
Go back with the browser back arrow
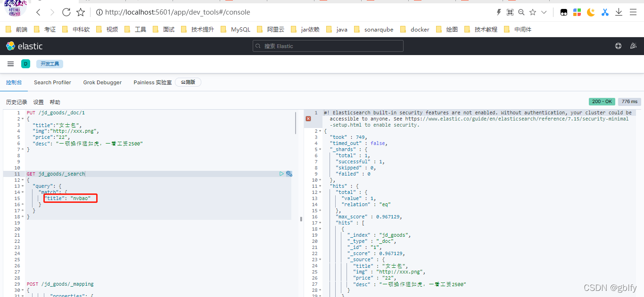tap(39, 12)
